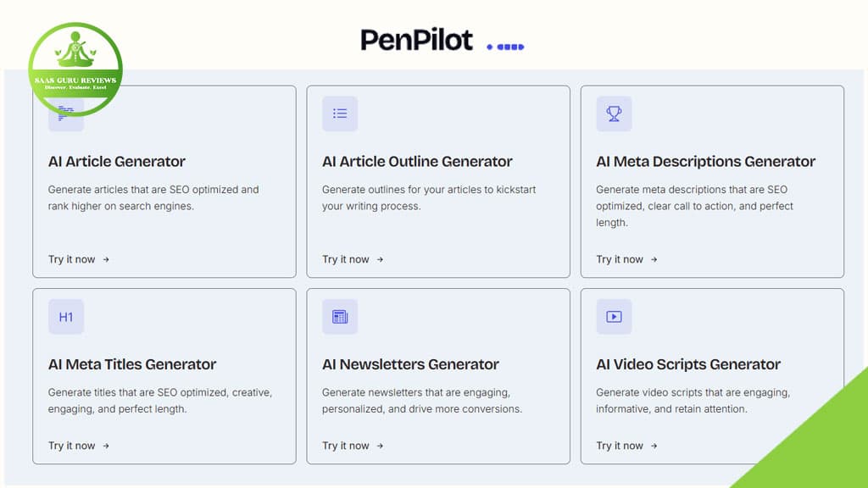Click the blue dots beside PenPilot
This screenshot has height=488, width=868.
(x=506, y=47)
